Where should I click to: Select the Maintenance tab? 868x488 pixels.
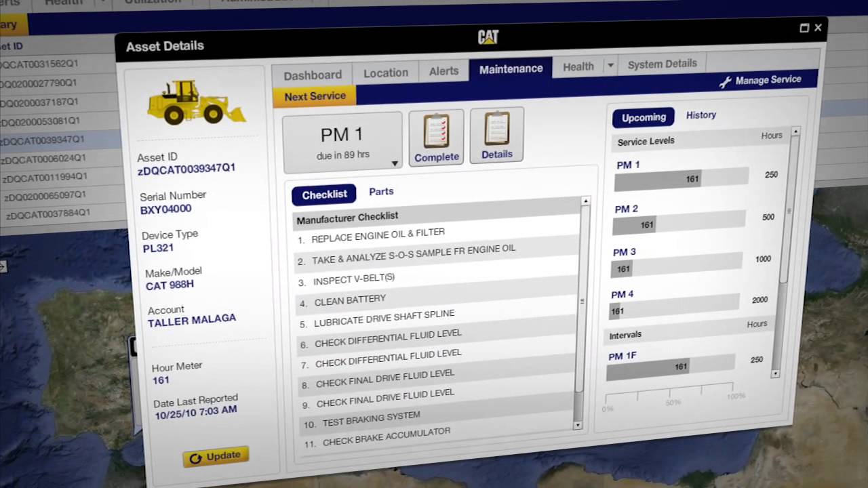click(x=511, y=68)
